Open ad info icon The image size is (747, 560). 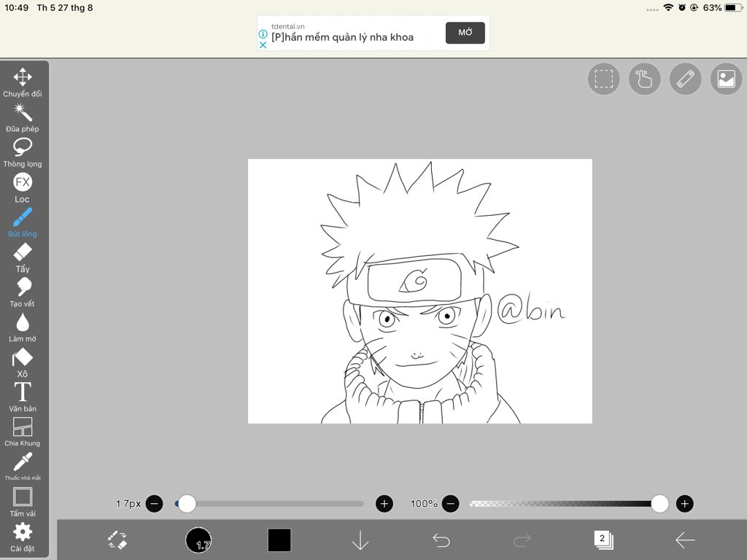tap(263, 34)
